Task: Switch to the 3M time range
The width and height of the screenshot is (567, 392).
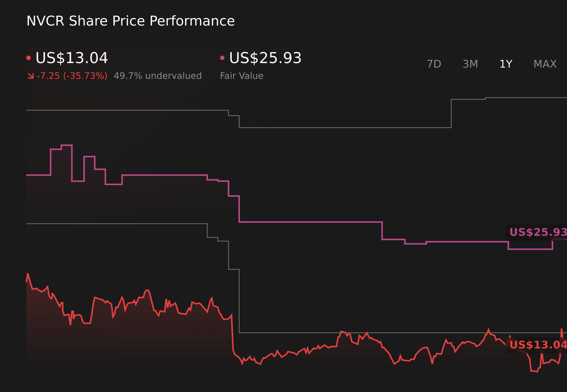Action: click(470, 64)
